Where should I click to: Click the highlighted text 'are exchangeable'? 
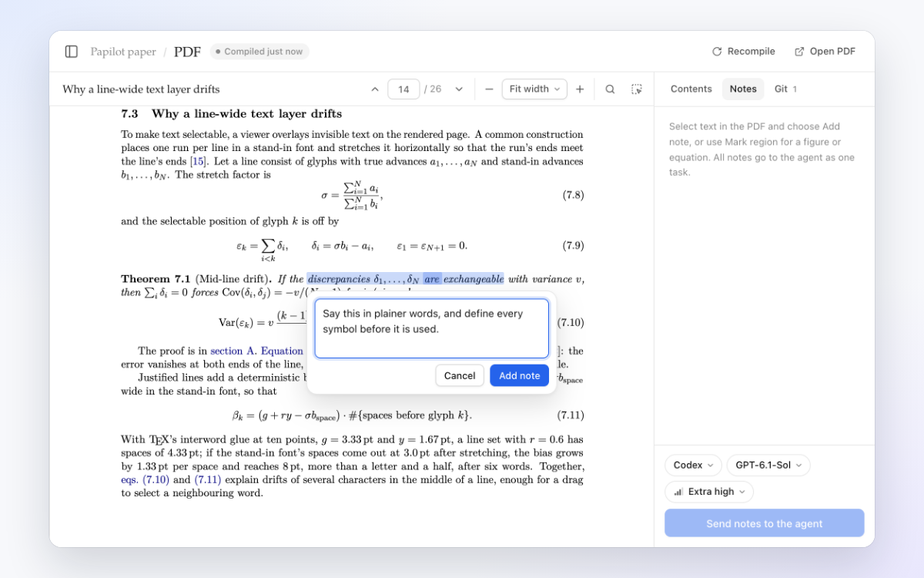pyautogui.click(x=464, y=279)
